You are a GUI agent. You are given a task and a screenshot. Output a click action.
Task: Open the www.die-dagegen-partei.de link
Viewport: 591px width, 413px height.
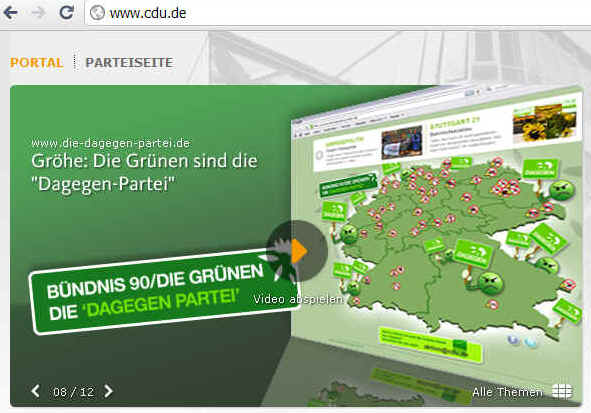(111, 143)
